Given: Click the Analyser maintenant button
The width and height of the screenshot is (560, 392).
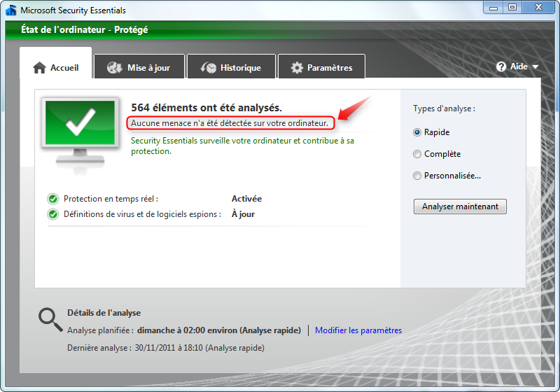Looking at the screenshot, I should tap(460, 206).
